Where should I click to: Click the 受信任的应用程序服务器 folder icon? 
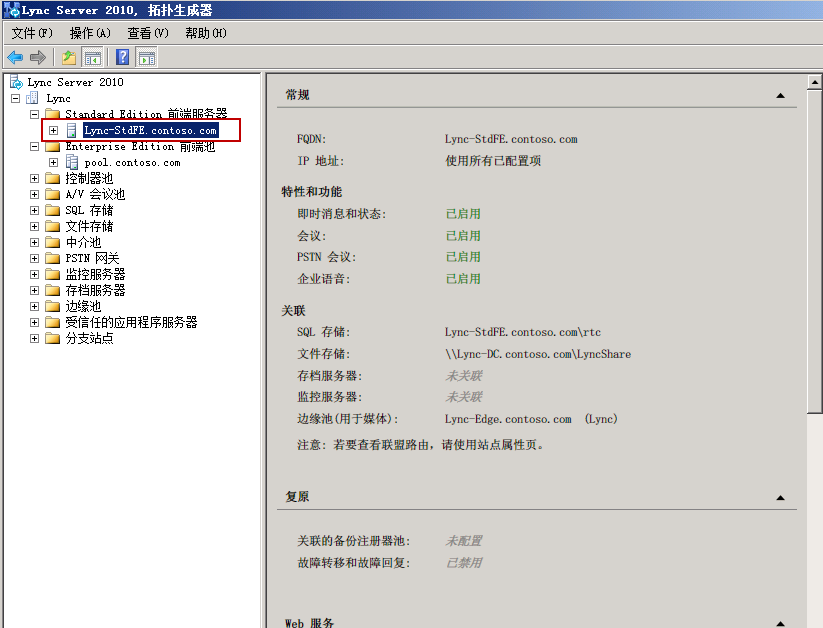52,322
